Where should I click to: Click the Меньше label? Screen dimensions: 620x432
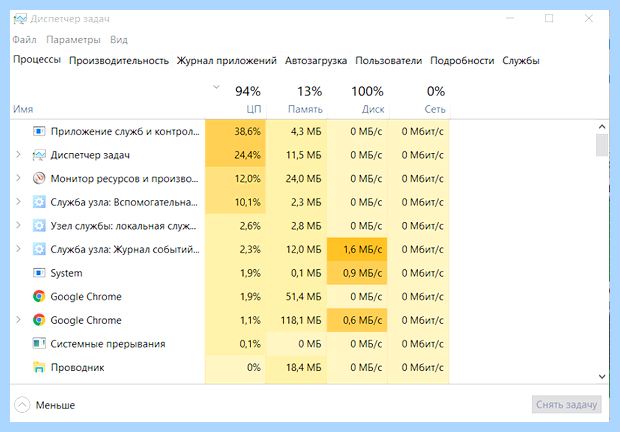[55, 405]
